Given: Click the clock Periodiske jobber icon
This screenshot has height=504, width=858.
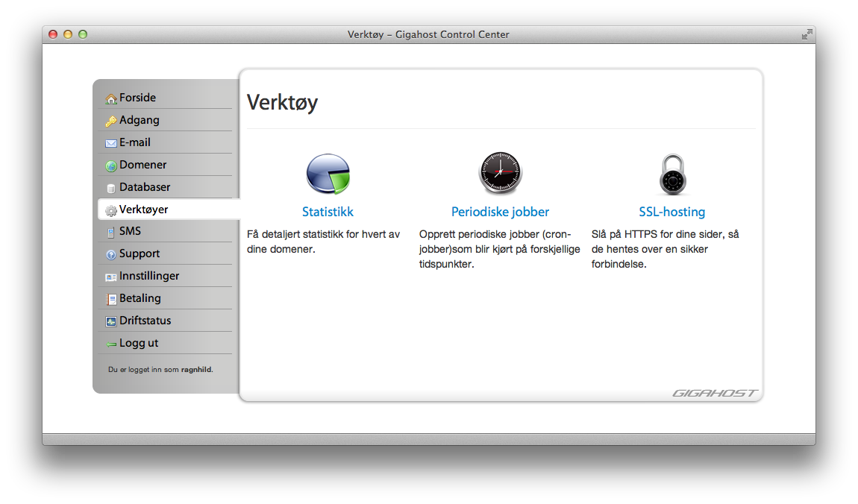Looking at the screenshot, I should click(x=500, y=174).
